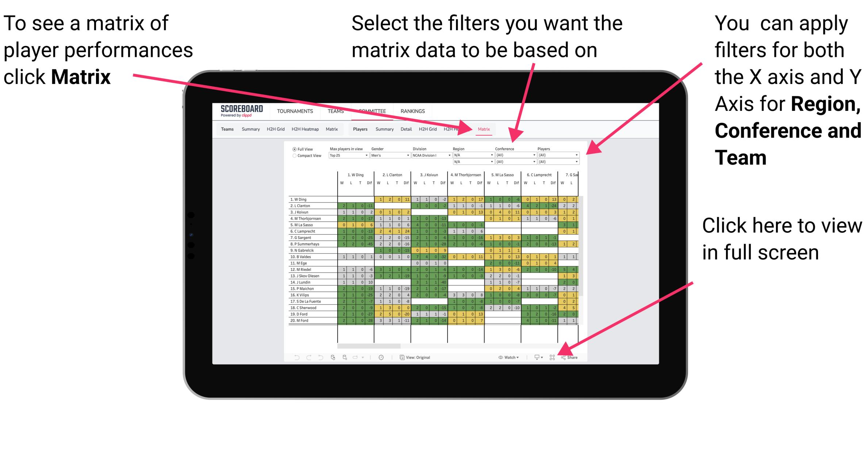
Task: Click the fullscreen expand icon
Action: (552, 357)
